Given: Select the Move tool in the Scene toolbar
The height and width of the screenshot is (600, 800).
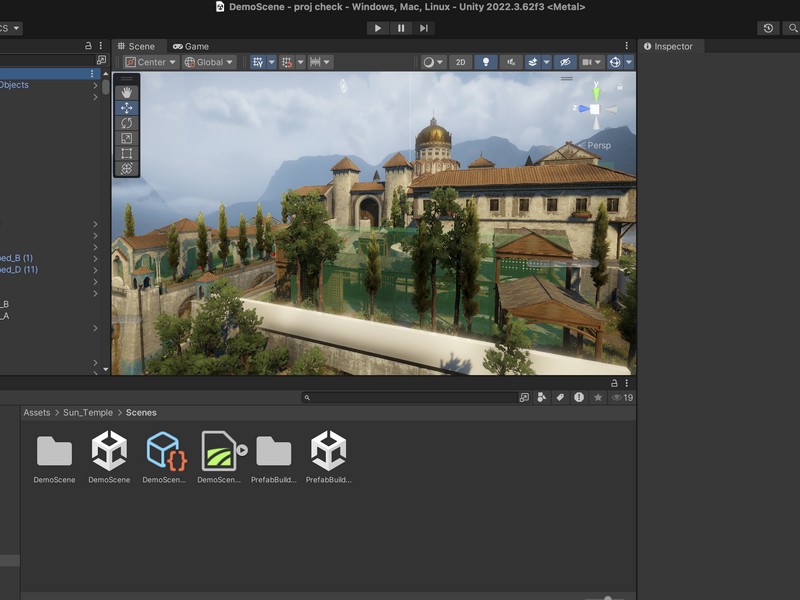Looking at the screenshot, I should click(x=125, y=108).
